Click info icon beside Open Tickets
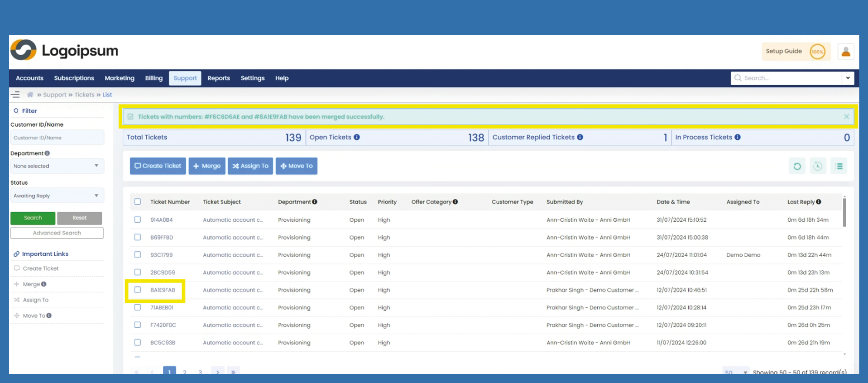The image size is (868, 383). (357, 137)
